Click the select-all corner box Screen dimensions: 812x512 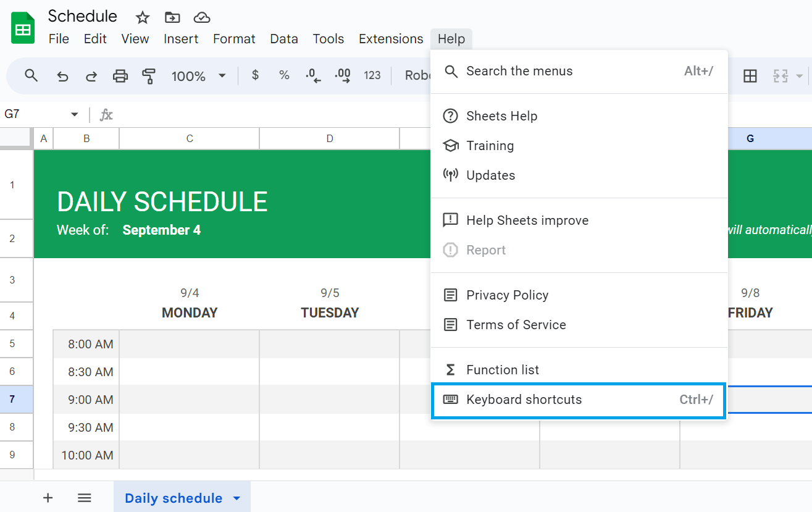17,139
